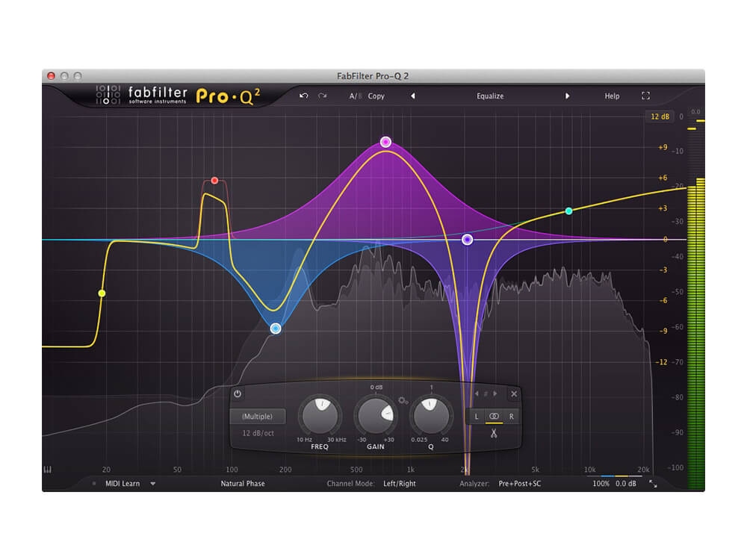This screenshot has height=560, width=747.
Task: Click the 0 dB gain readout above GAIN
Action: (x=376, y=387)
